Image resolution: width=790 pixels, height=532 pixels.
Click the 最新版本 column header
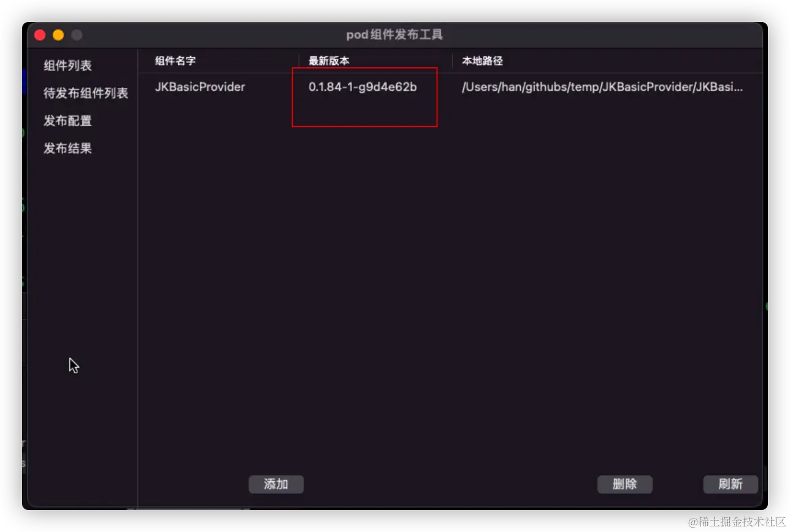(329, 61)
